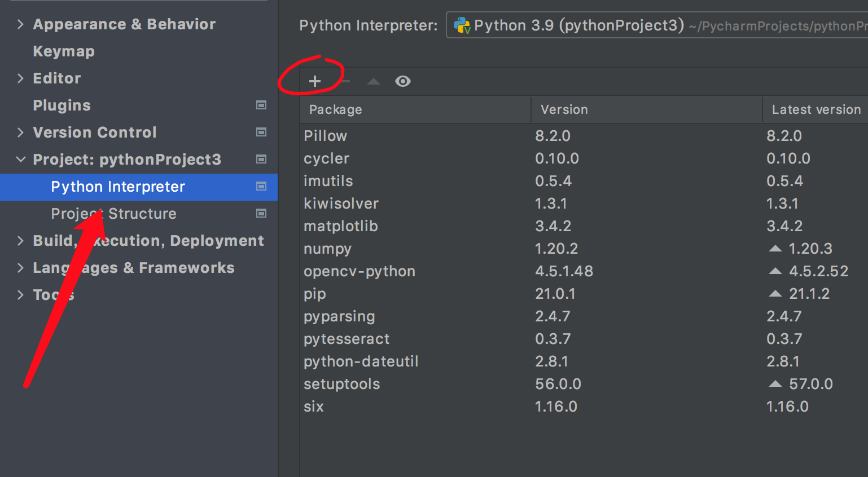Image resolution: width=868 pixels, height=477 pixels.
Task: Click the project-level icon beside Version Control
Action: pos(261,132)
